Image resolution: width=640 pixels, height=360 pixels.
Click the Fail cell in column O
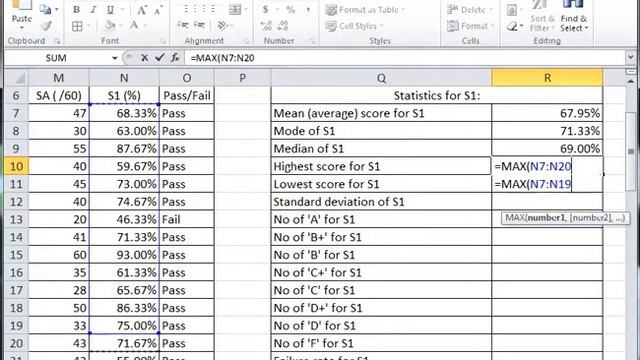(x=187, y=219)
